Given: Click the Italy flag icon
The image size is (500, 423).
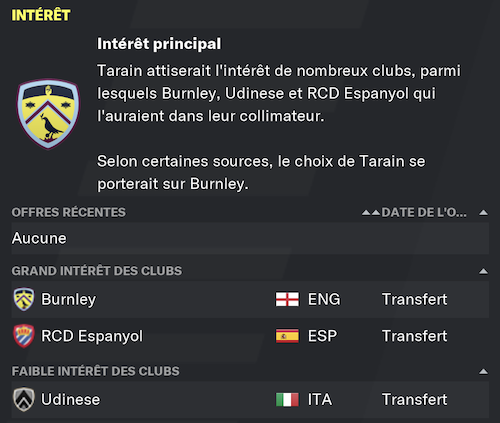Looking at the screenshot, I should coord(287,399).
